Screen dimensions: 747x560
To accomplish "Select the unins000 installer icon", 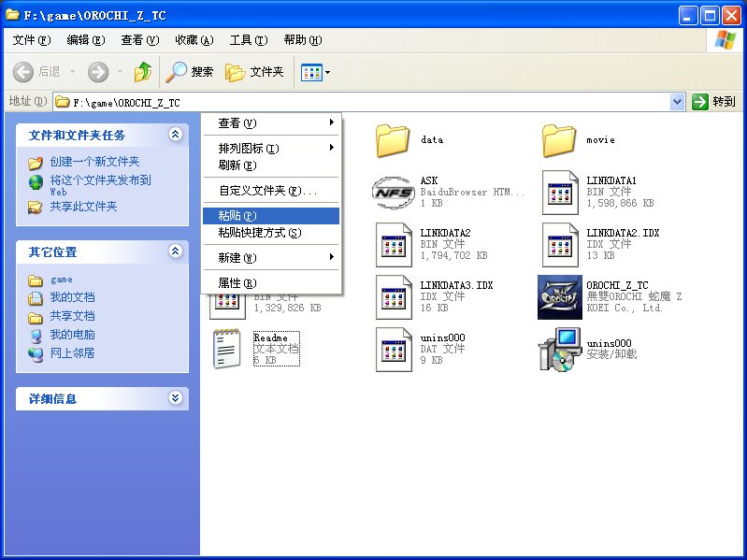I will coord(560,351).
